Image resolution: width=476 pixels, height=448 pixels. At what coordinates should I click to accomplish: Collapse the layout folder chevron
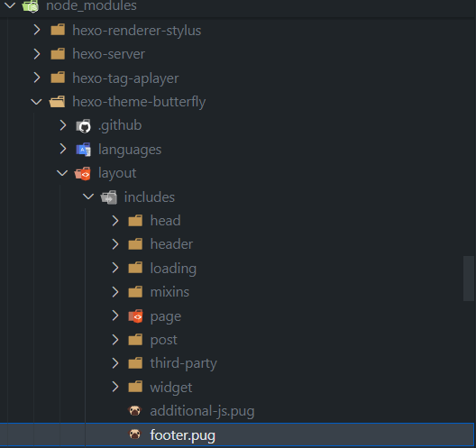tap(62, 173)
